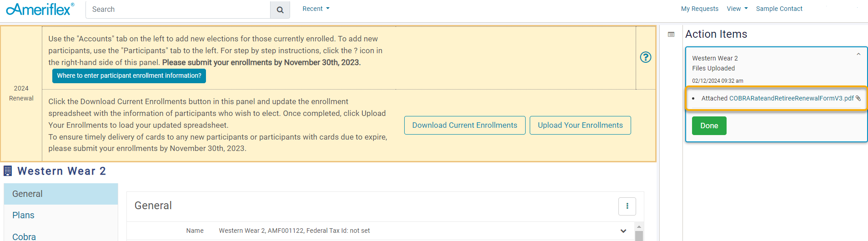Screen dimensions: 868x241
Task: Select the General sidebar tab
Action: coord(27,194)
